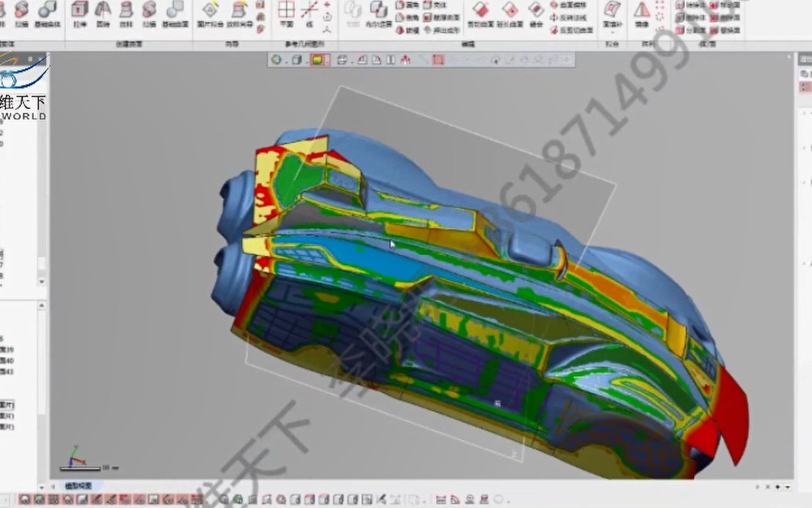Select the 面43 entry in the tree
The height and width of the screenshot is (508, 812).
click(7, 372)
